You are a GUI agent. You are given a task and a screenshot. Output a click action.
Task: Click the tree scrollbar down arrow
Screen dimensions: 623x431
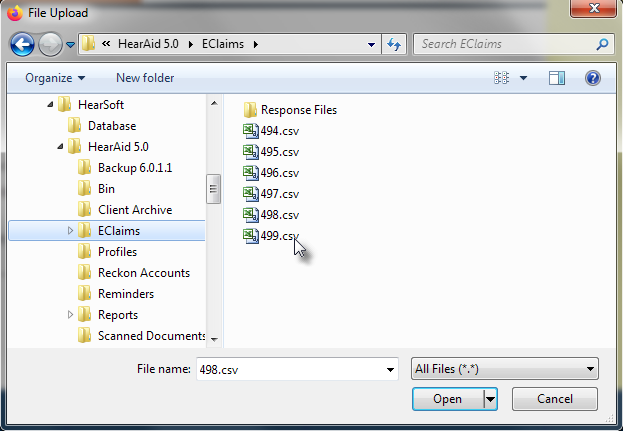point(214,340)
